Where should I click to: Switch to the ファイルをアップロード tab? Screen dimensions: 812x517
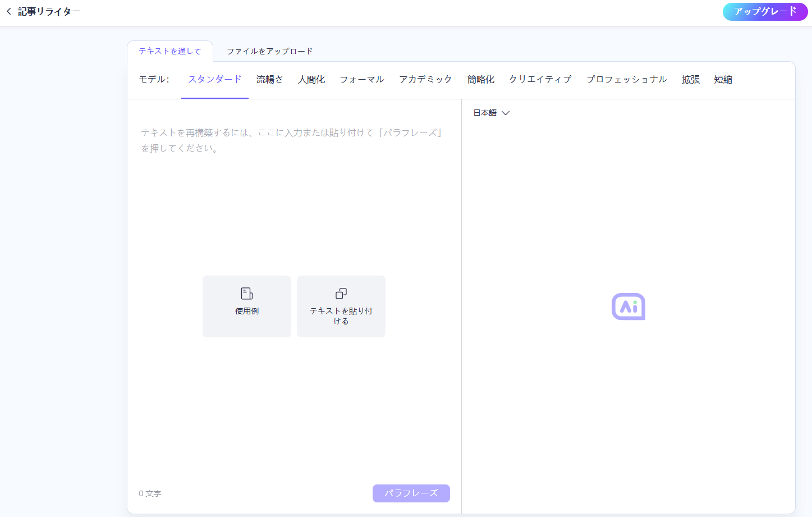click(x=270, y=51)
